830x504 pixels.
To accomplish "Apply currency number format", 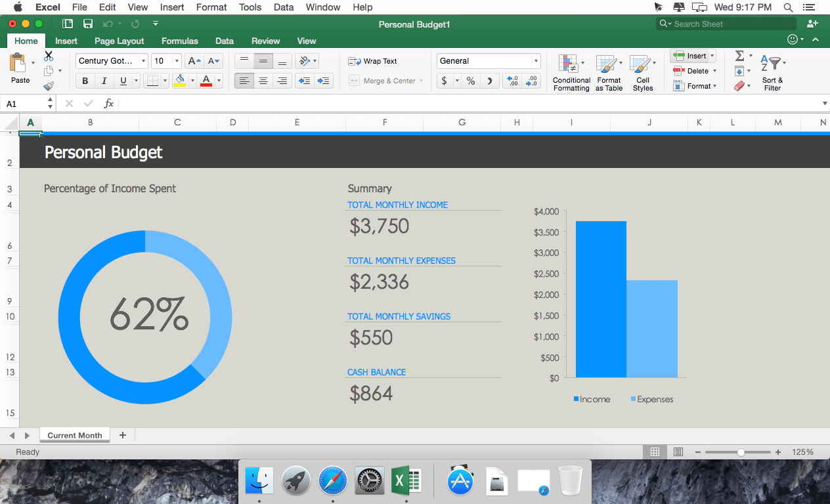I will coord(445,80).
